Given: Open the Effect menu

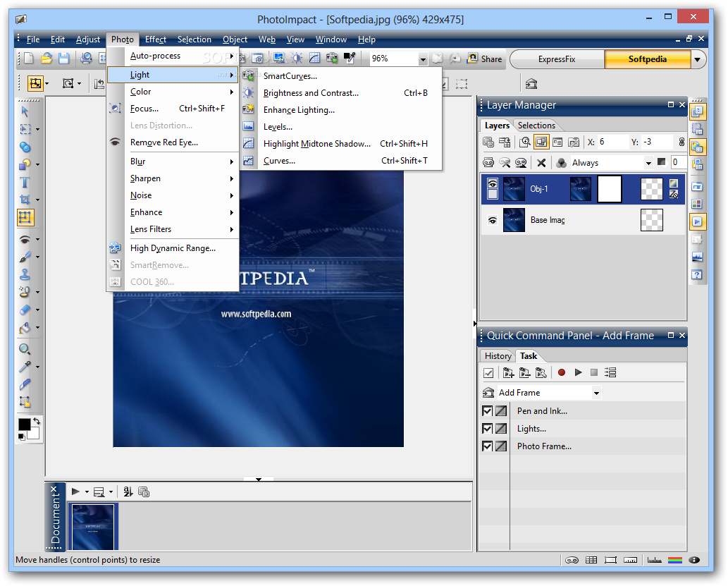Looking at the screenshot, I should [156, 39].
